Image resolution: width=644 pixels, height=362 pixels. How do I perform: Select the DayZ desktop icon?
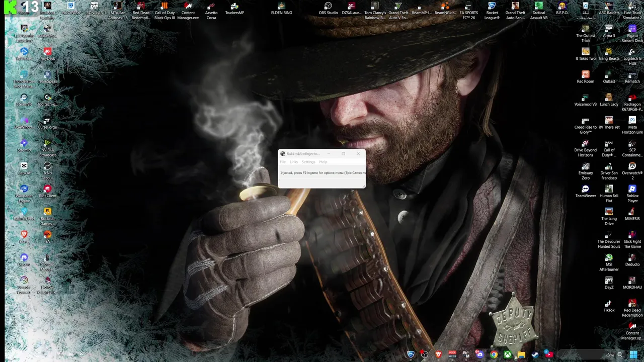[x=609, y=283]
